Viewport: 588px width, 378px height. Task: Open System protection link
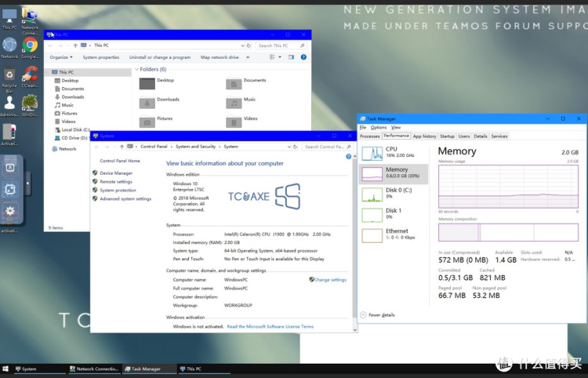(x=118, y=191)
